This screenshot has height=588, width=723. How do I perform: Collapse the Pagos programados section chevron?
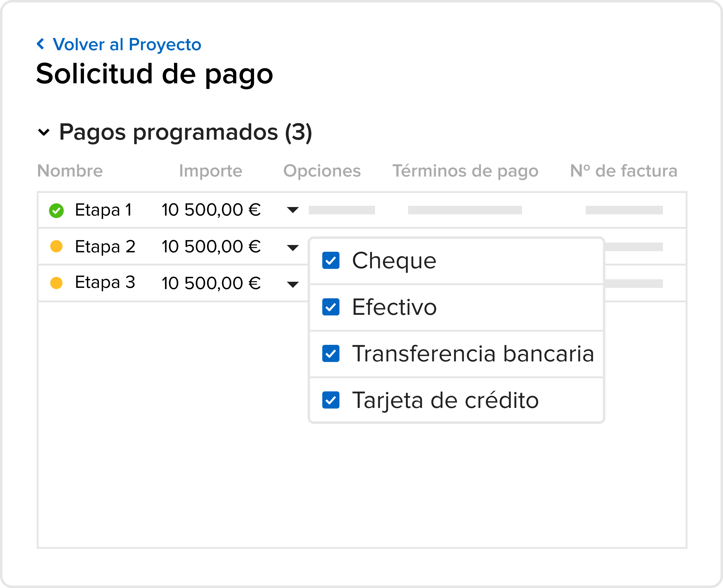(44, 132)
